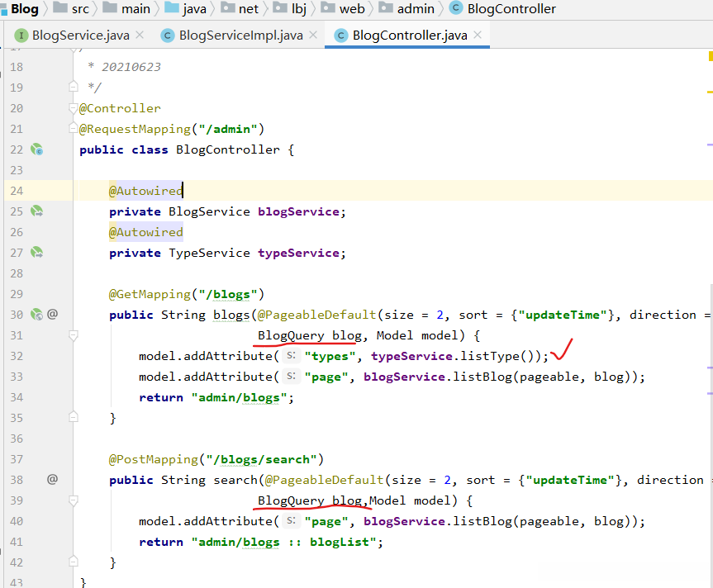
Task: Collapse the blogs method at line 31 fold marker
Action: [74, 335]
